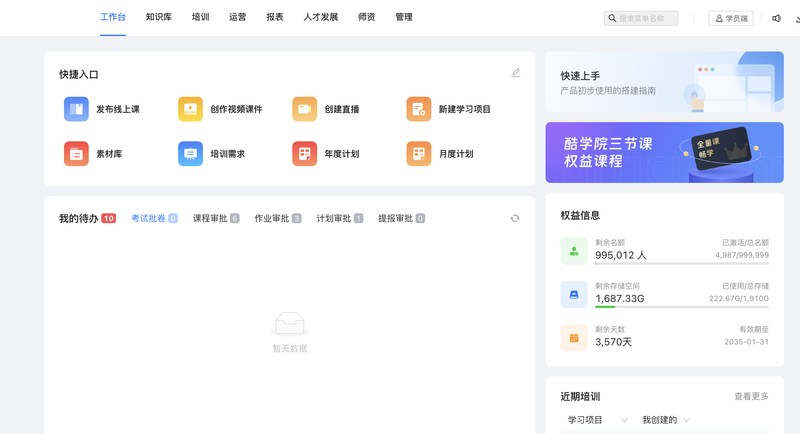Click the 培训需求 icon
Image resolution: width=800 pixels, height=434 pixels.
[190, 154]
